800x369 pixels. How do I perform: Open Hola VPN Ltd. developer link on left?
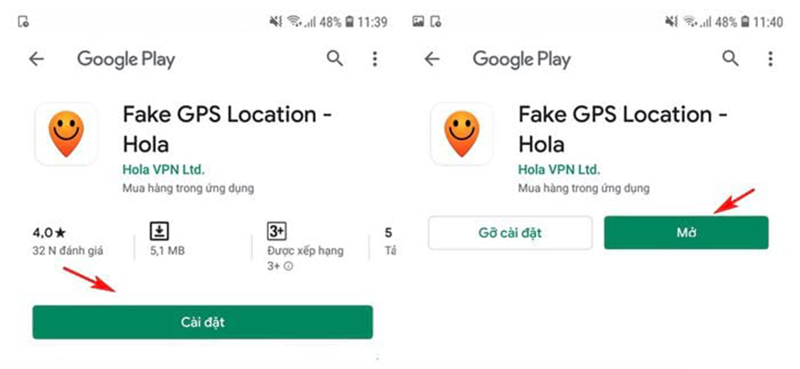tap(163, 169)
